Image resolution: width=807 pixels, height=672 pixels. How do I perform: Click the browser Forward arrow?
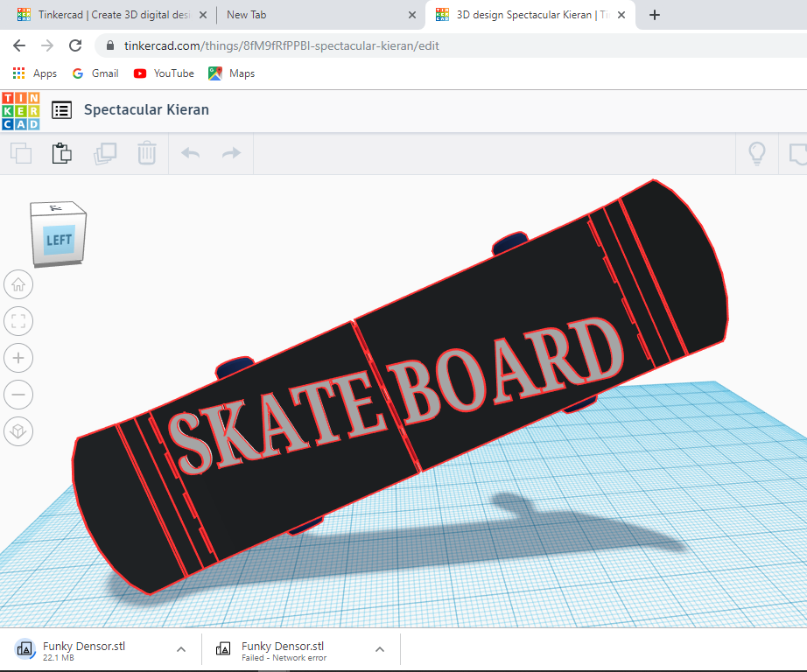pos(47,45)
